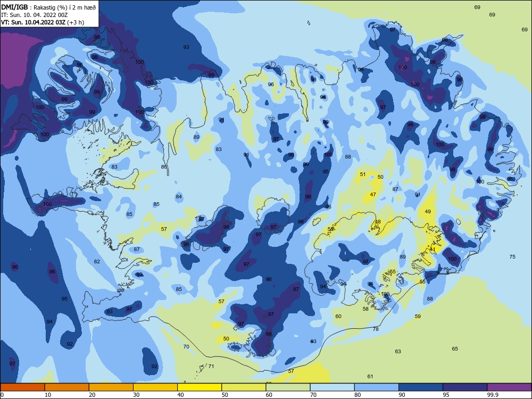532x399 pixels.
Task: Click the orange 10–20% legend swatch
Action: (x=67, y=387)
